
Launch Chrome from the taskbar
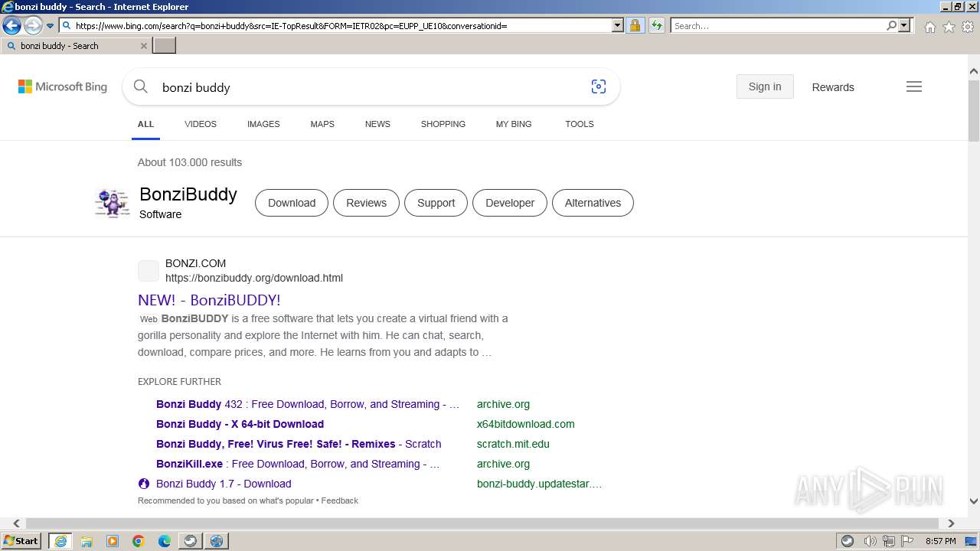(x=139, y=541)
